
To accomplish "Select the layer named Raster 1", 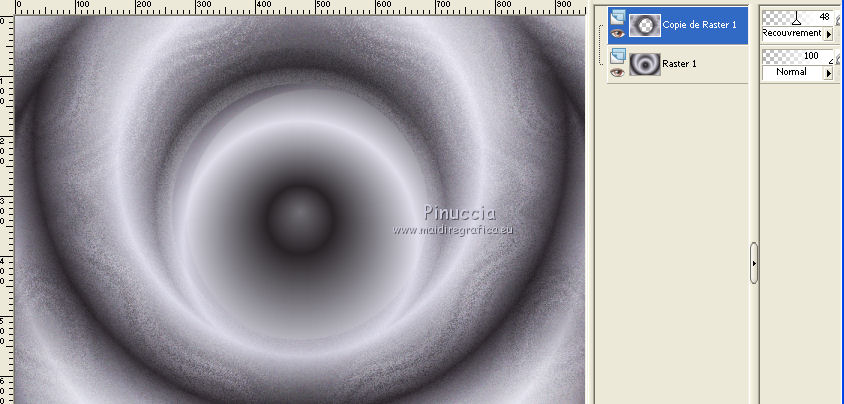I will tap(679, 64).
